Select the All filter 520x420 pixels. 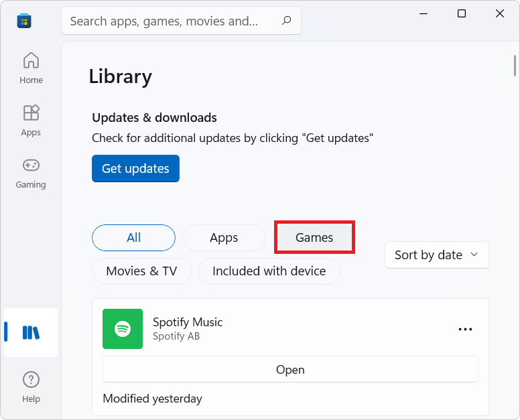tap(133, 238)
